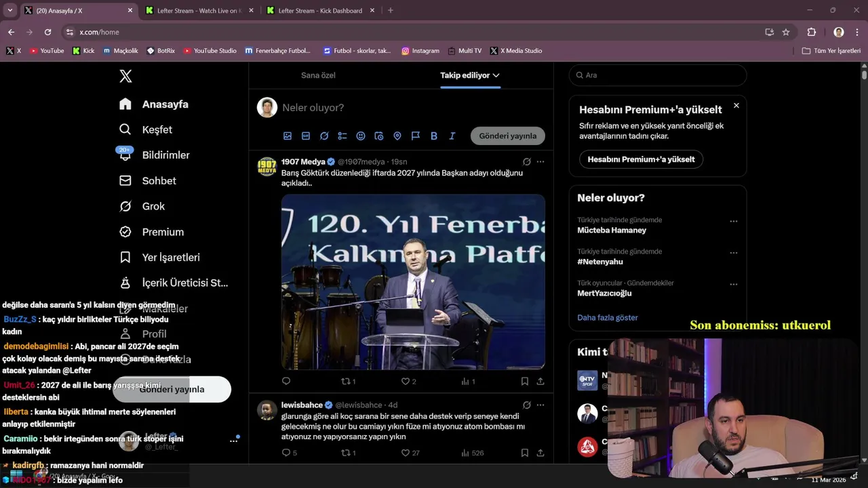Click the Gönderi yayınla button in composer
868x488 pixels.
pos(508,136)
